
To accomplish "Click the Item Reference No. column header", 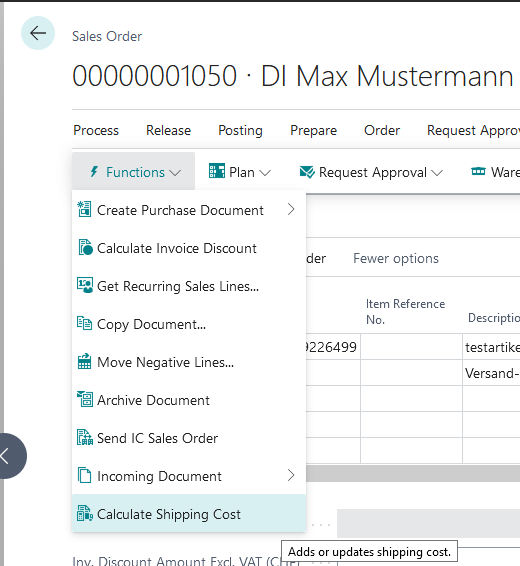I will point(405,312).
